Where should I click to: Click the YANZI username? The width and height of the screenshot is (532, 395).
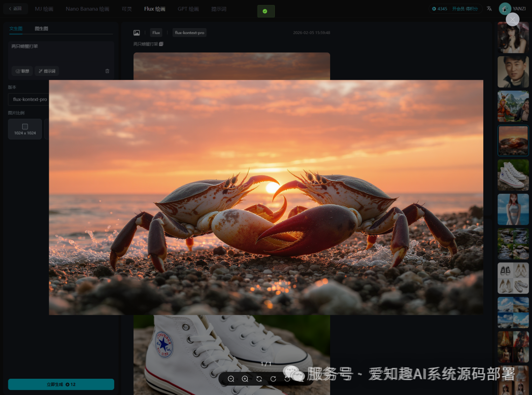(x=519, y=9)
